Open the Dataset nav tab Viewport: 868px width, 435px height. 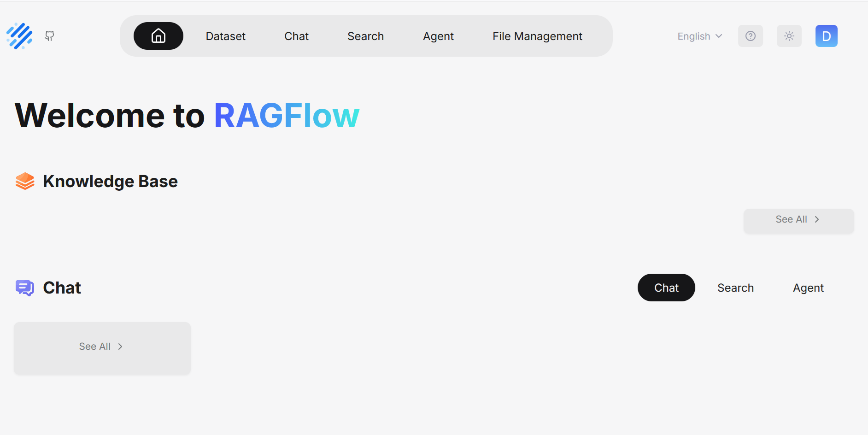pos(226,36)
